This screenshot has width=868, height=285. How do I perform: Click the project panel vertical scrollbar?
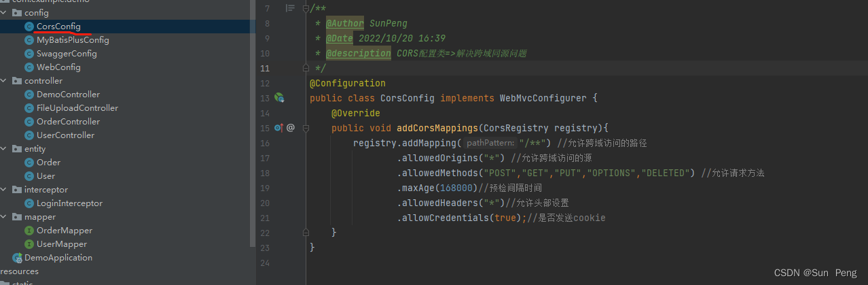(253, 122)
